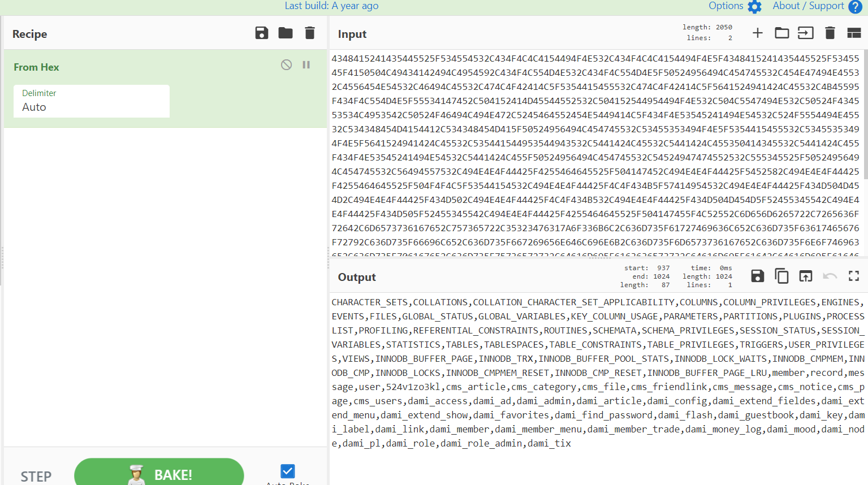Open folder as input
This screenshot has height=485, width=868.
tap(782, 33)
